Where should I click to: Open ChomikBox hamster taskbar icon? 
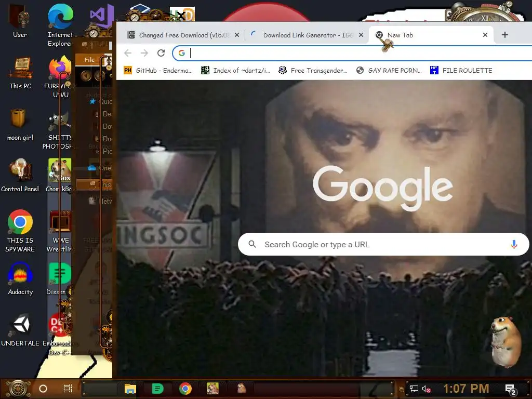point(213,389)
